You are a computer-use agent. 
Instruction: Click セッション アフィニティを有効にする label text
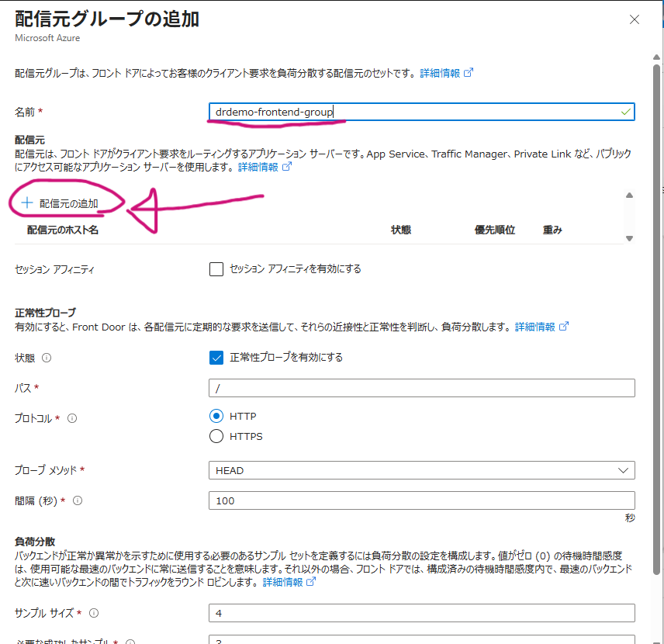click(x=296, y=269)
